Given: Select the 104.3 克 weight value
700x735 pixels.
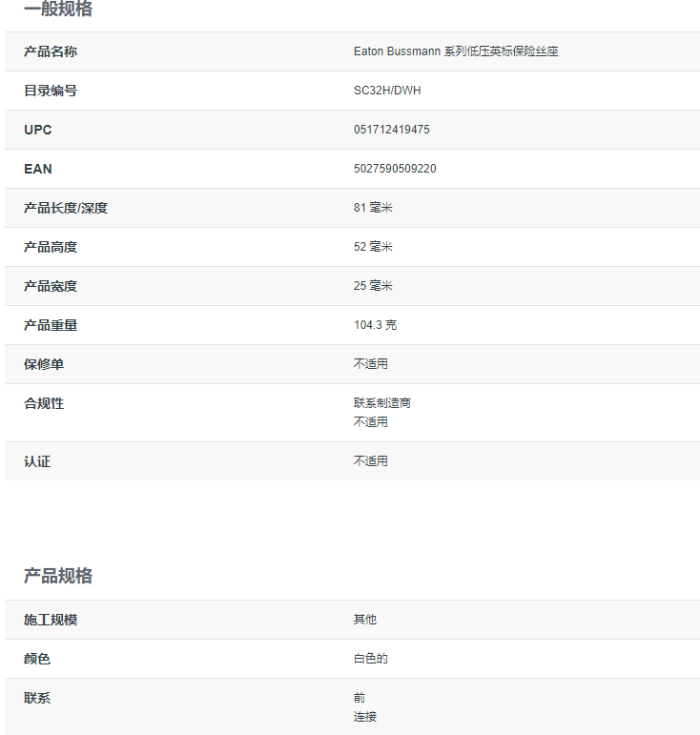Looking at the screenshot, I should tap(375, 325).
